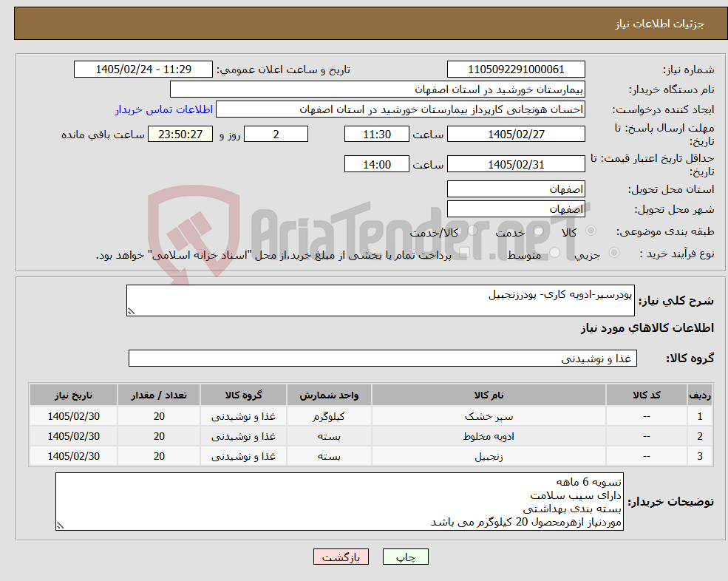Click the announcement date field 1405/02/24 - 11:29

(x=143, y=69)
